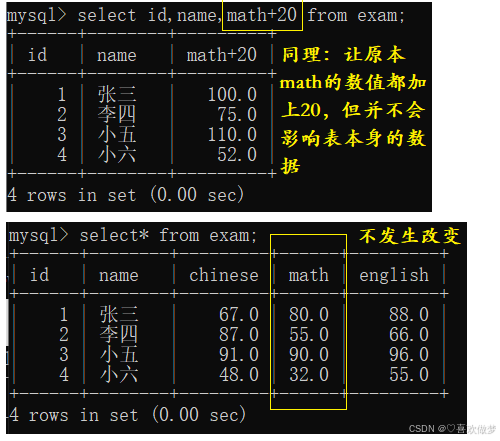Click name 张三 in first result table
Viewport: 500px width, 441px height.
[x=117, y=94]
